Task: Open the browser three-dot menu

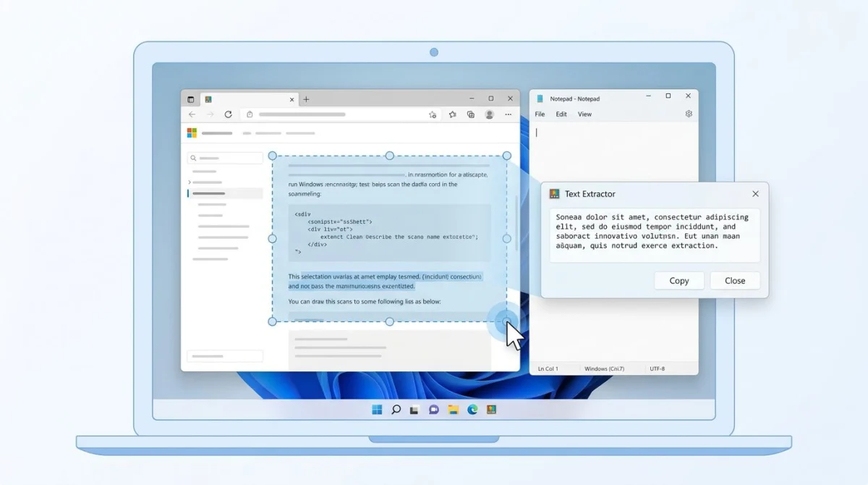Action: coord(509,114)
